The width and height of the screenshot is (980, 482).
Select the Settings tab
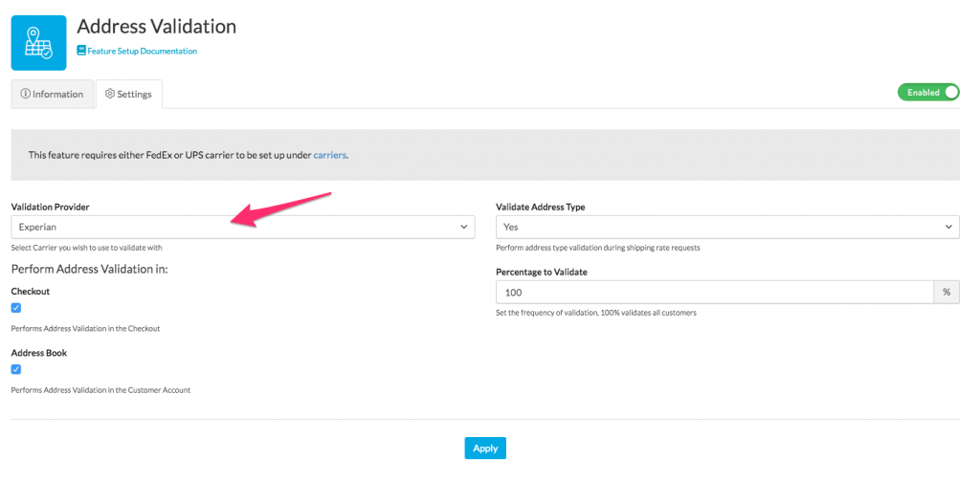(129, 95)
